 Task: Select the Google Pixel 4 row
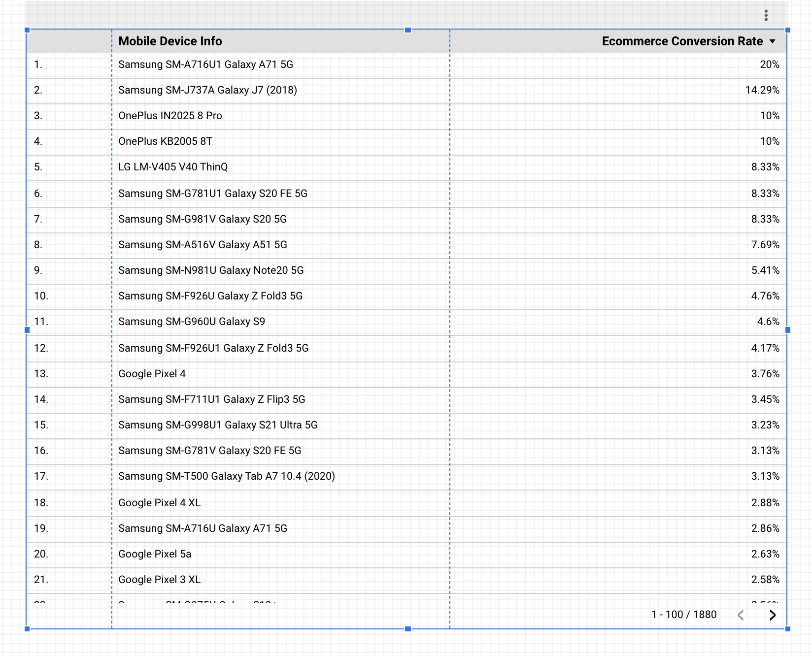coord(406,374)
